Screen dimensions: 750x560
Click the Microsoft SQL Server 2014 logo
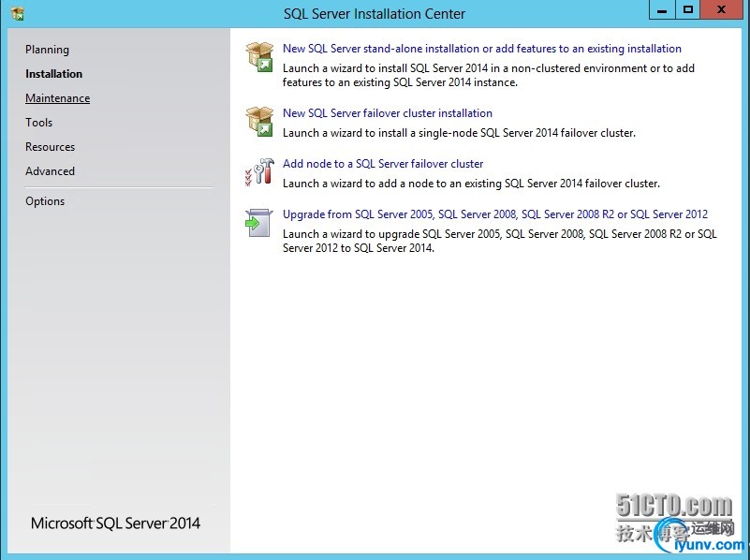click(x=115, y=523)
